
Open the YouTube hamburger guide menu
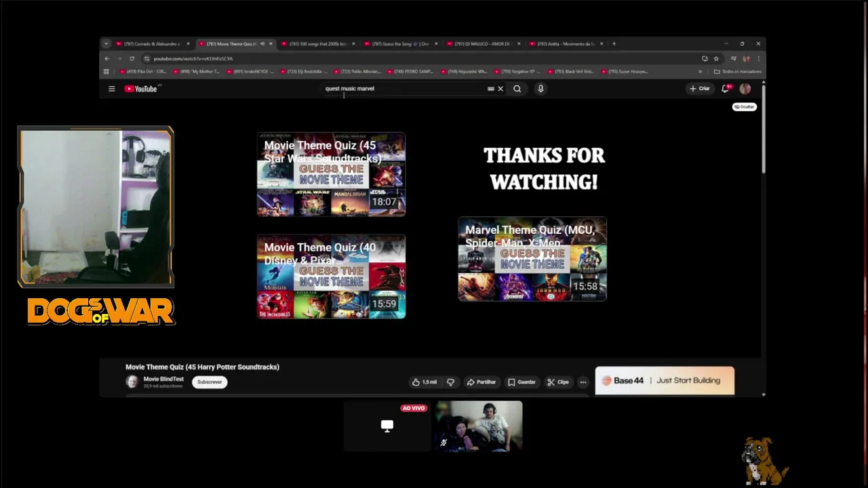pyautogui.click(x=112, y=88)
